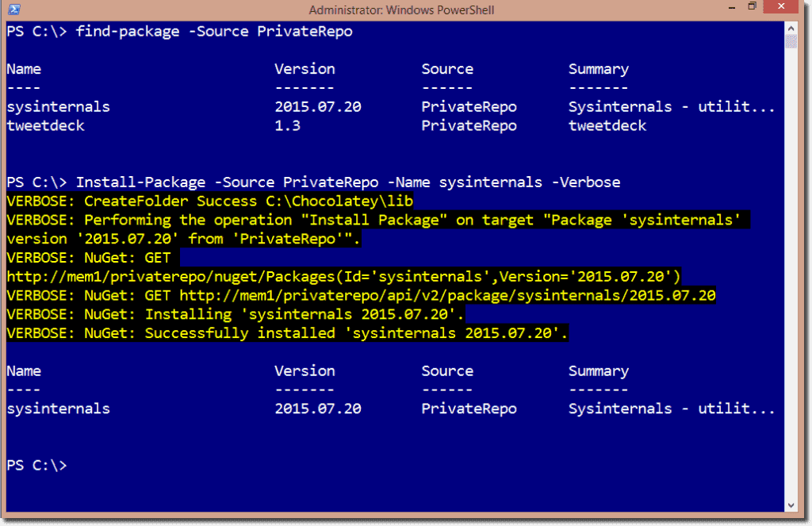Screen dimensions: 812x526
Task: Click the Summary column header
Action: (x=599, y=69)
